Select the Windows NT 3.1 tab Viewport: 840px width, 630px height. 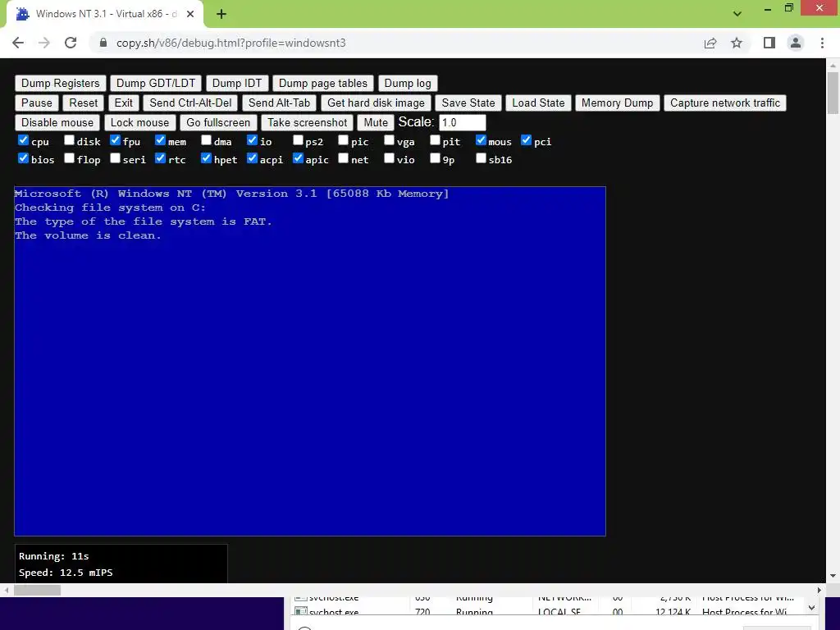[x=105, y=14]
